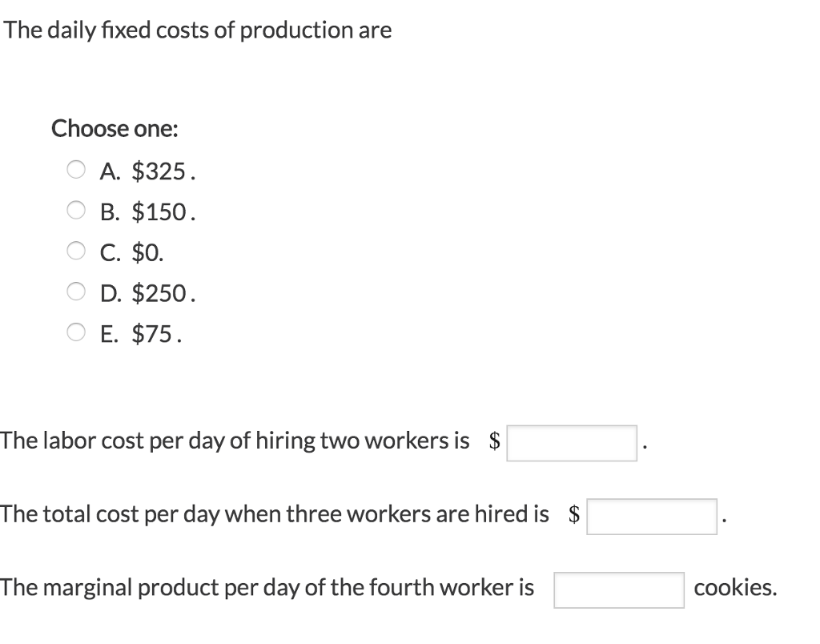Focus the three-workers total cost input
820x644 pixels.
pyautogui.click(x=652, y=516)
